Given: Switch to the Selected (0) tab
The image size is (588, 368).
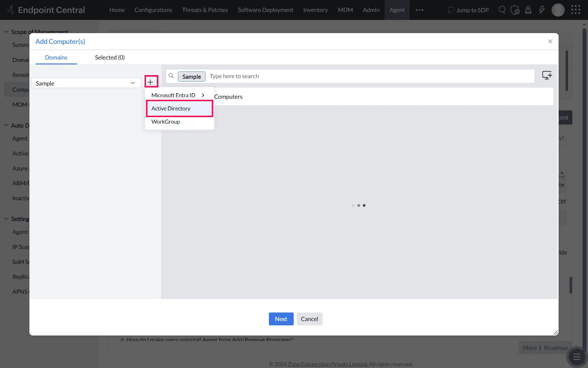Looking at the screenshot, I should click(110, 57).
